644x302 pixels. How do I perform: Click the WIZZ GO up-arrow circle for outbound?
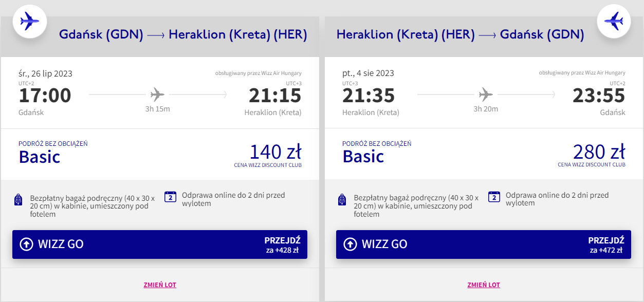(x=26, y=244)
